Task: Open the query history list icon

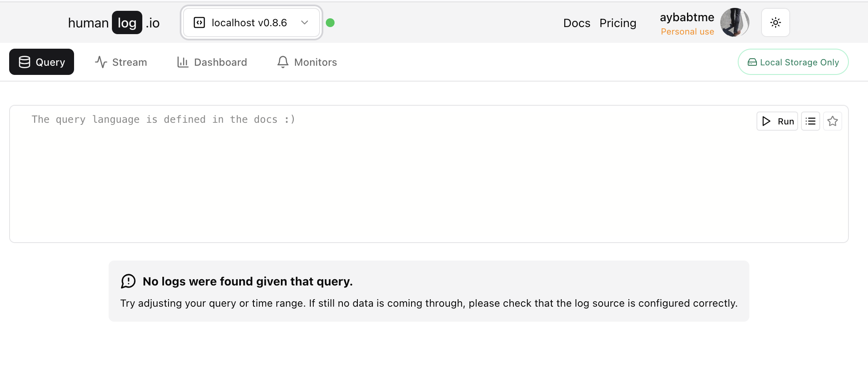Action: coord(810,121)
